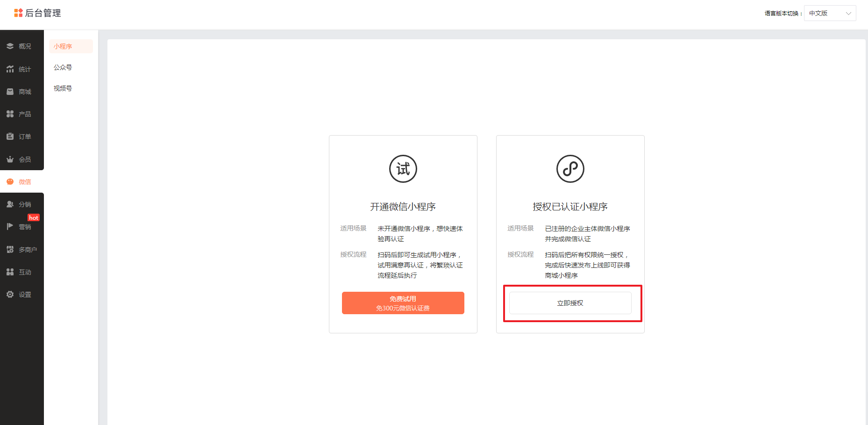Open 互动 interaction menu item
868x425 pixels.
click(x=22, y=272)
